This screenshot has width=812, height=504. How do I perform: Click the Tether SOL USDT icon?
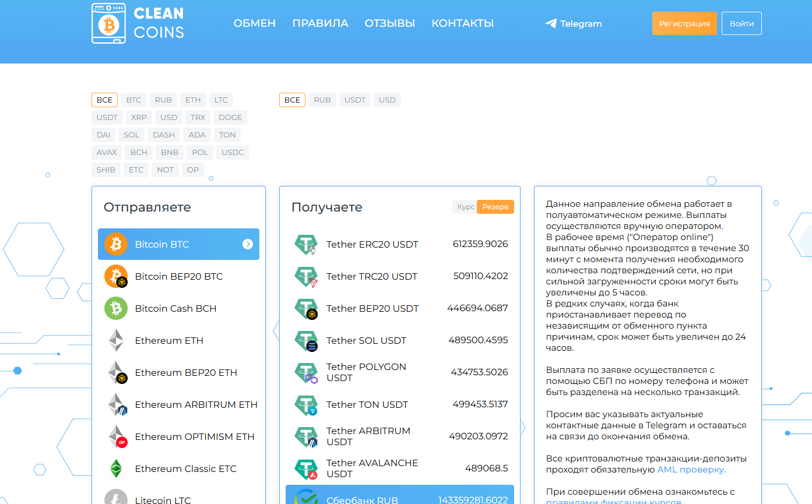pyautogui.click(x=306, y=340)
